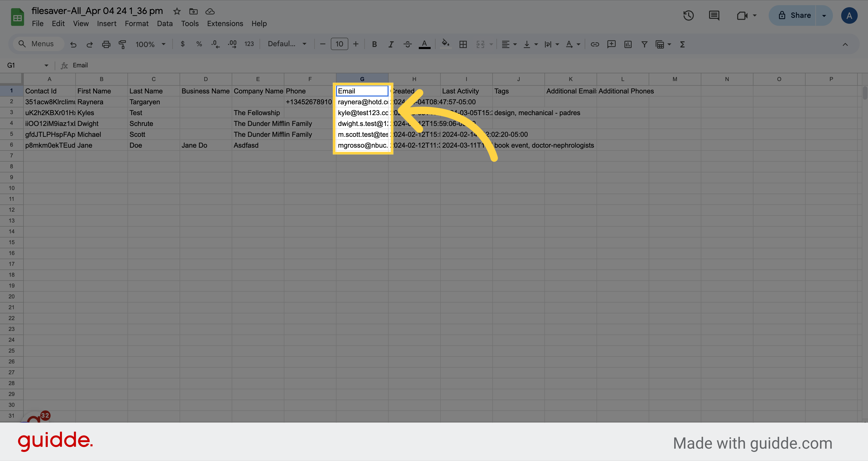The image size is (868, 461).
Task: Open the Default font dropdown
Action: tap(287, 44)
